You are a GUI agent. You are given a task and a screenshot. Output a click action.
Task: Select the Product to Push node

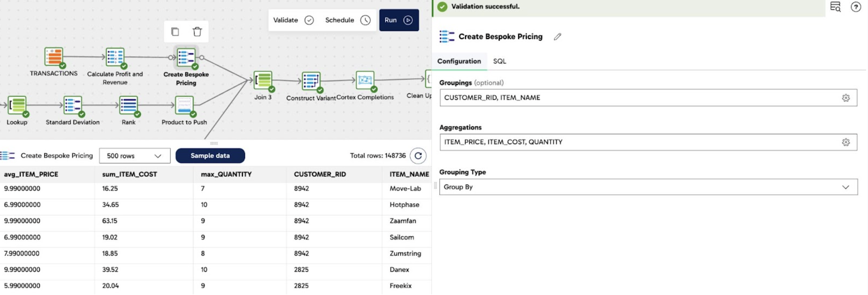184,105
